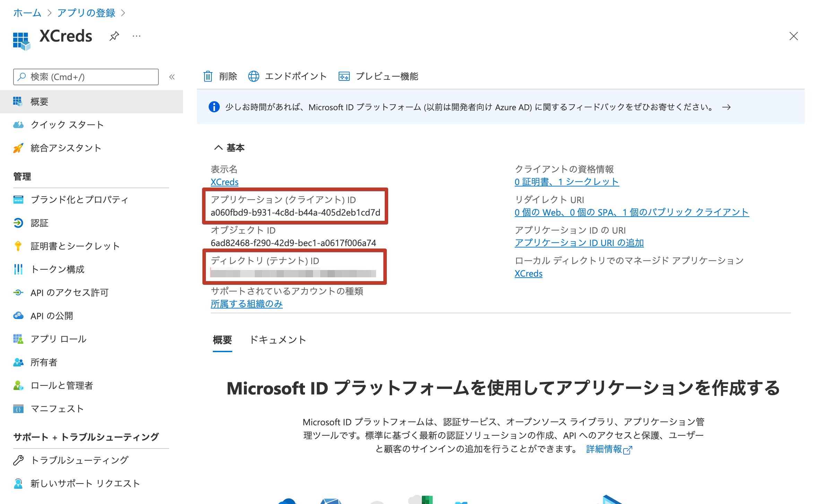Select the object ID value 6ad82468
818x504 pixels.
(293, 243)
